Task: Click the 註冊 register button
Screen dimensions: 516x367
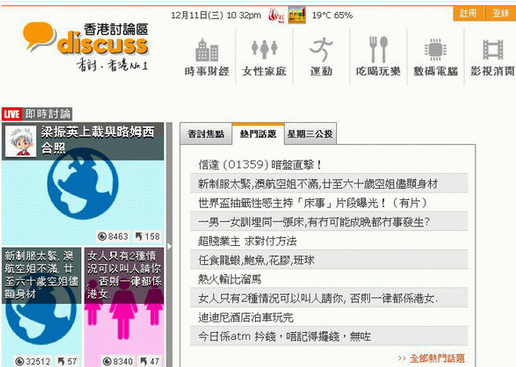Action: click(x=468, y=13)
